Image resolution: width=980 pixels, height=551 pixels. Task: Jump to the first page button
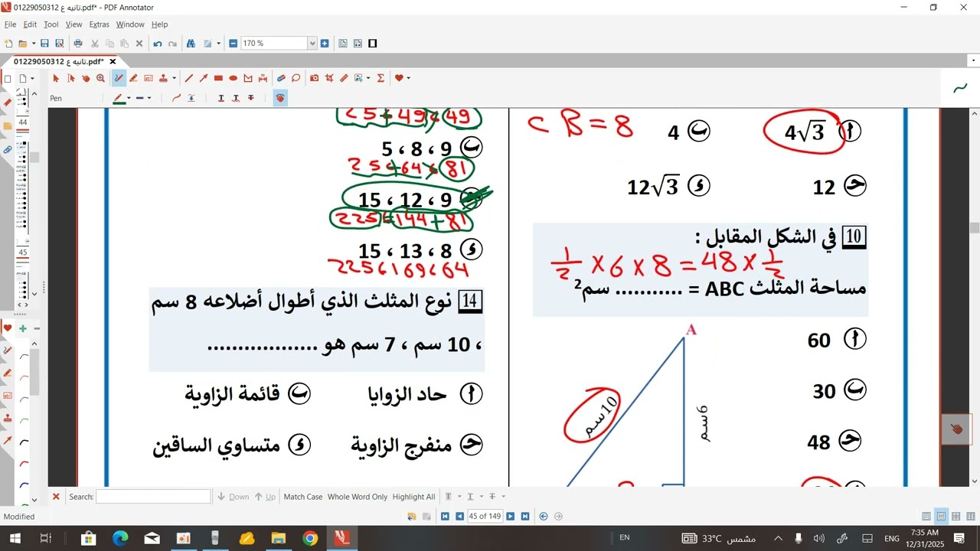(445, 517)
